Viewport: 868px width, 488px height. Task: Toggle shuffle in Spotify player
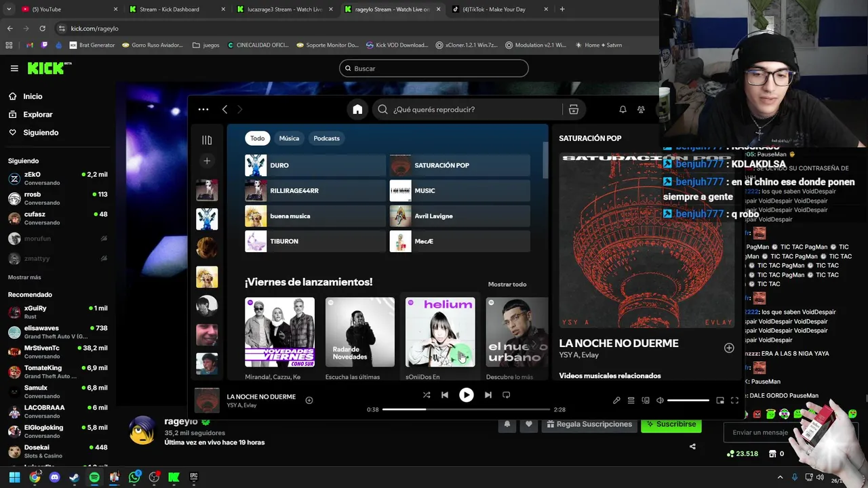(x=427, y=394)
